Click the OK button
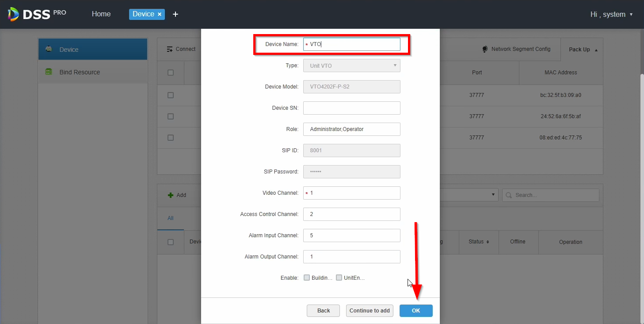Screen dimensions: 644x324 coord(415,311)
